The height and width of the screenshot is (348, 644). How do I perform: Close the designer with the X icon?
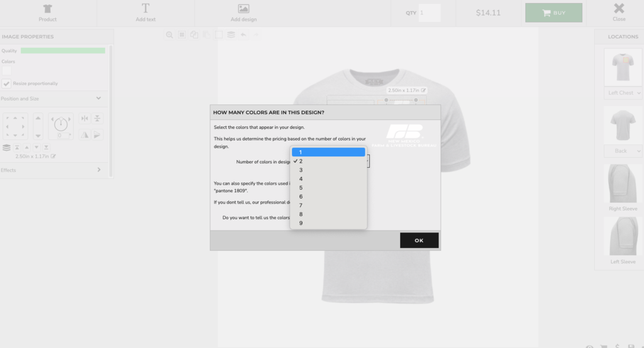(619, 12)
